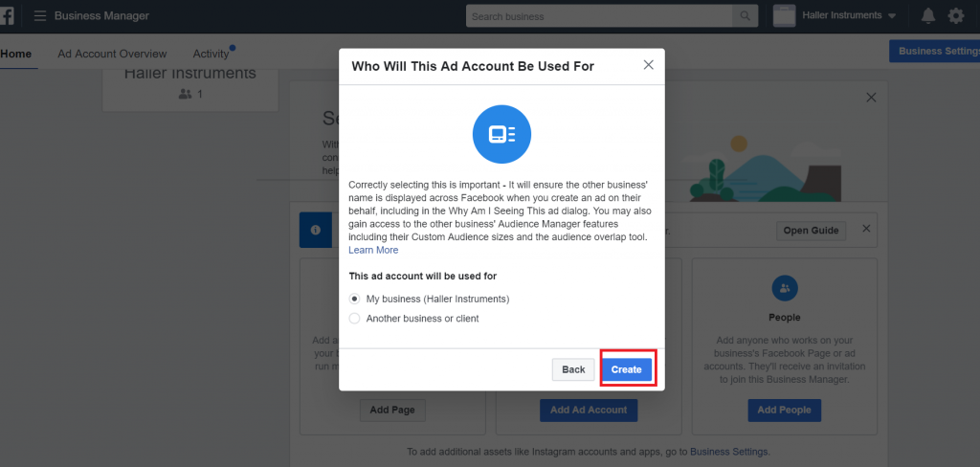This screenshot has width=980, height=467.
Task: Open the notifications bell
Action: tap(928, 15)
